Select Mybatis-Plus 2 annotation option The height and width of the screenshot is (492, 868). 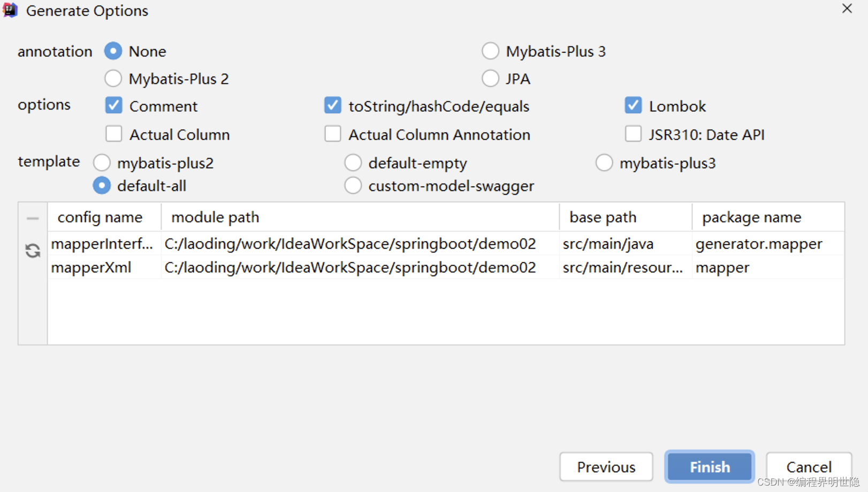point(113,79)
